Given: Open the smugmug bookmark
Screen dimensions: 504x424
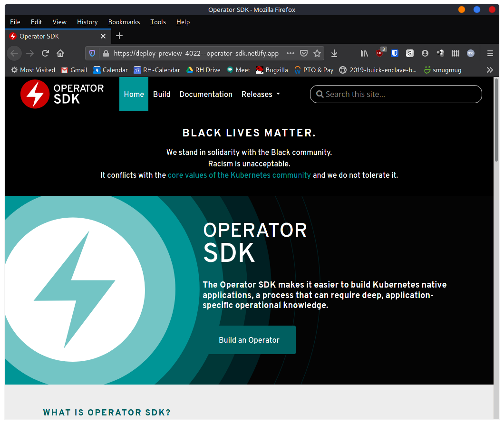Looking at the screenshot, I should (443, 70).
